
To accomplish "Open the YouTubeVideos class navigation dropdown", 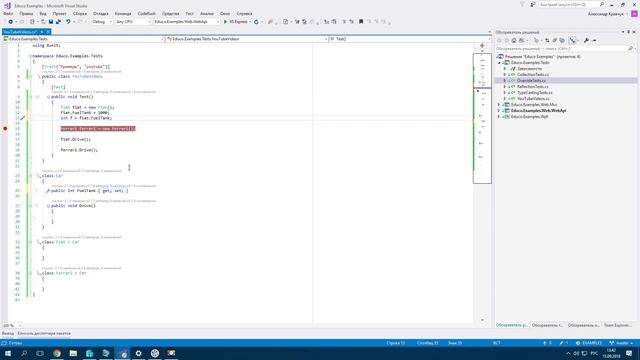I will point(247,39).
